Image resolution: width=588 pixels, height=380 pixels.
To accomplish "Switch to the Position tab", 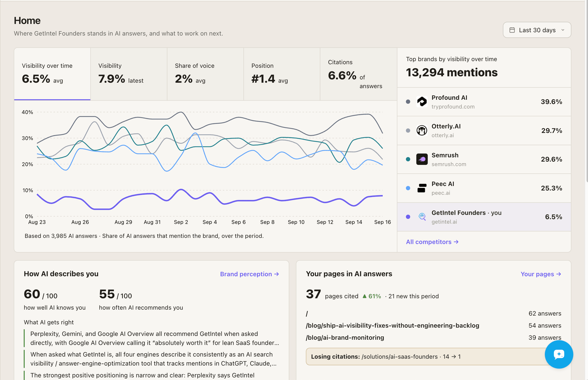I will pos(282,74).
